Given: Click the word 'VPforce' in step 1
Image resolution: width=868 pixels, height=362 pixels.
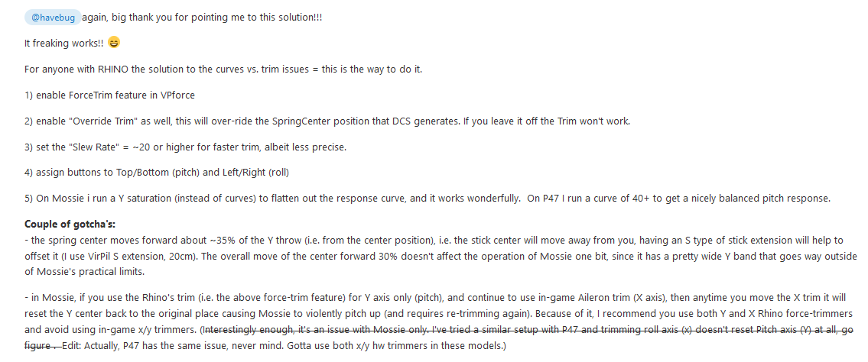Looking at the screenshot, I should [177, 95].
